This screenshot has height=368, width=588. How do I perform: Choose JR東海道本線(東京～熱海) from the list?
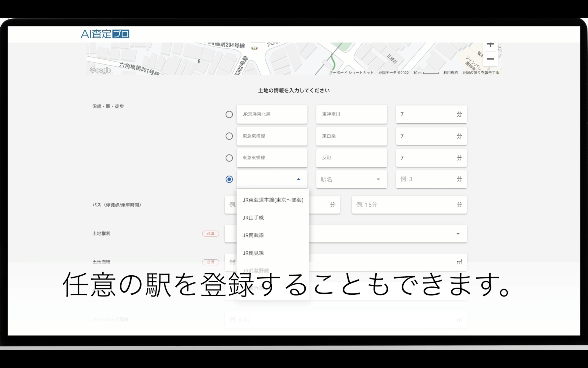tap(273, 200)
